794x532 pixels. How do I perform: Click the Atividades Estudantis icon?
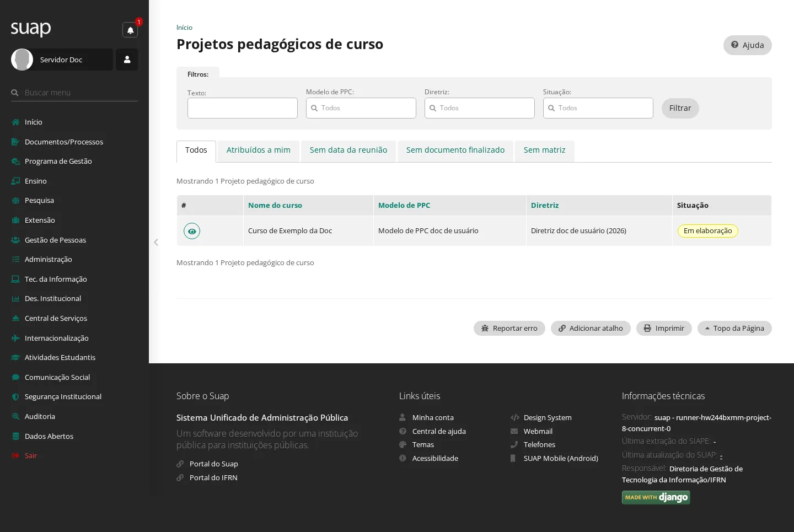[x=15, y=357]
